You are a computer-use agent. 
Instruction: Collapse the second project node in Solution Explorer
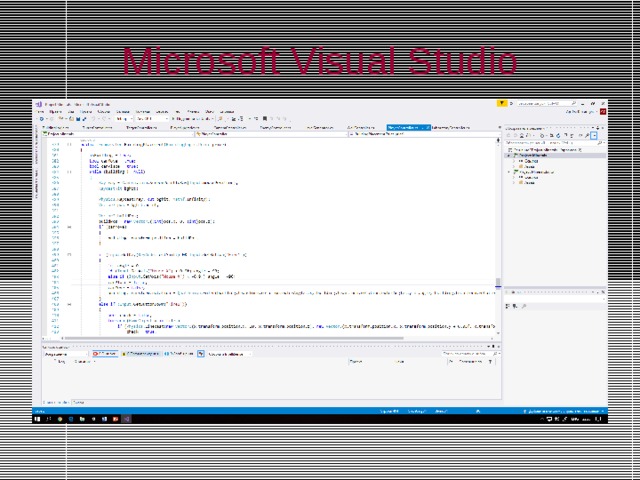[509, 172]
